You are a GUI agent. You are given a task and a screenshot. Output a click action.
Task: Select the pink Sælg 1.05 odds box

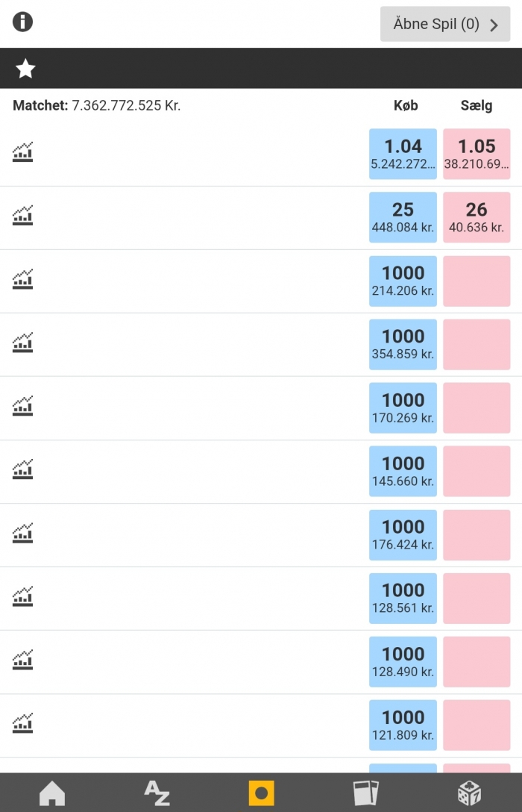click(x=477, y=154)
